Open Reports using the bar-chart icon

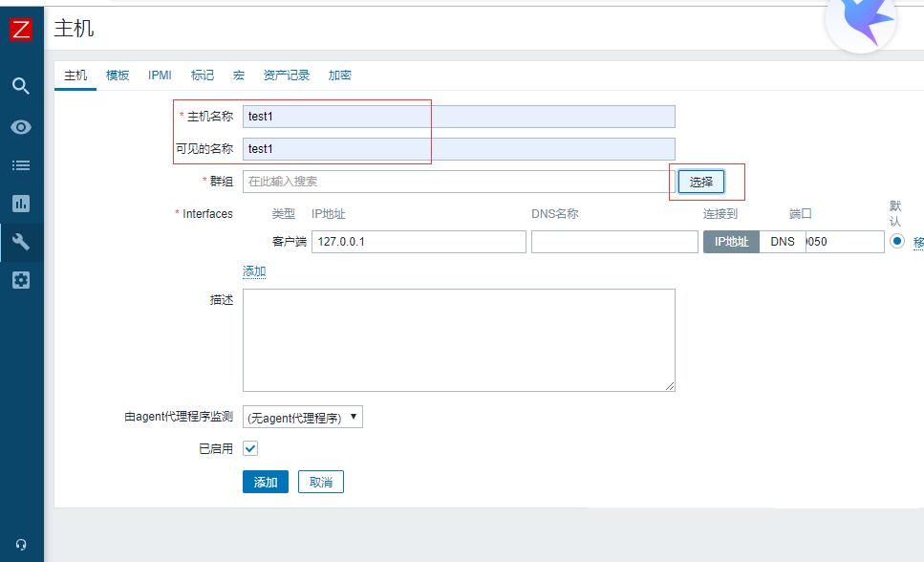pos(21,202)
